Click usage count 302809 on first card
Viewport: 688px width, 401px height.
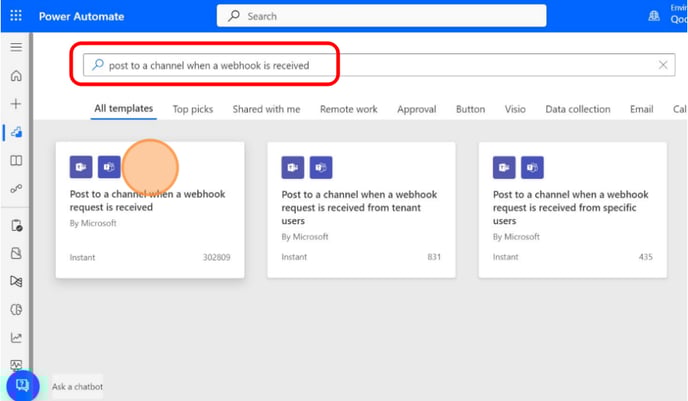coord(216,257)
